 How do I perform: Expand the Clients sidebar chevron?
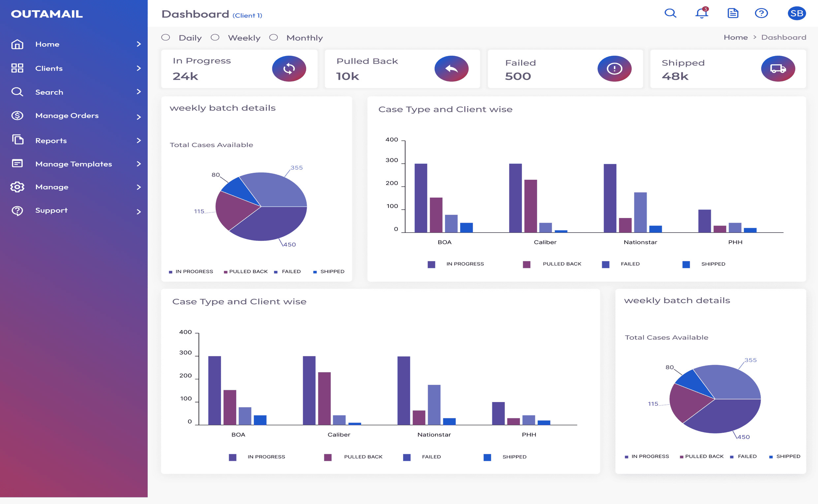pyautogui.click(x=139, y=68)
